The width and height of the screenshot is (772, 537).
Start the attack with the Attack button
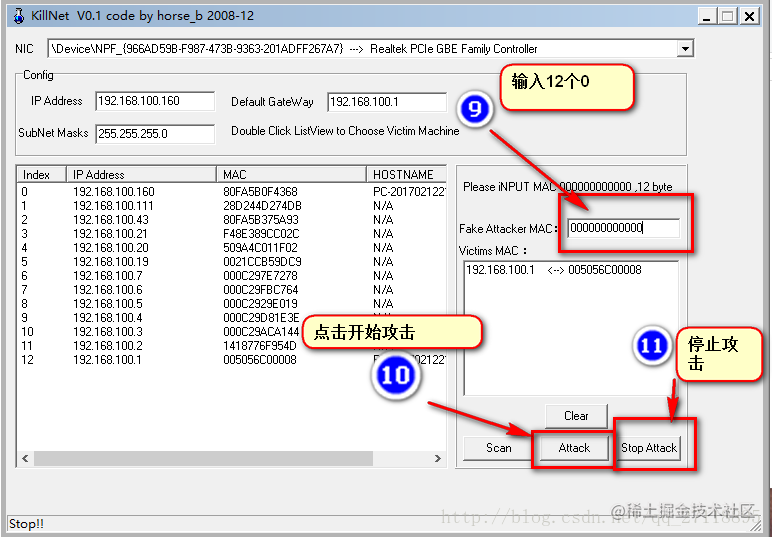(574, 448)
